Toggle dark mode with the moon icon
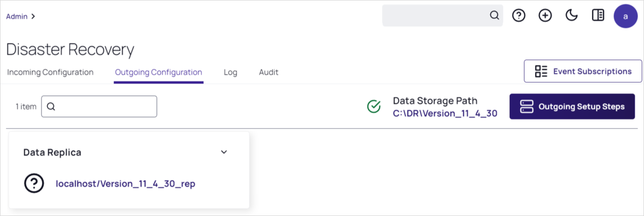This screenshot has height=216, width=644. coord(571,16)
